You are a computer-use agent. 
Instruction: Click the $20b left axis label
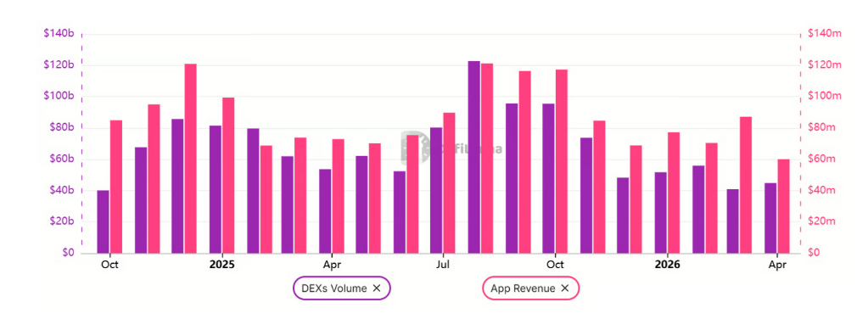click(x=61, y=221)
